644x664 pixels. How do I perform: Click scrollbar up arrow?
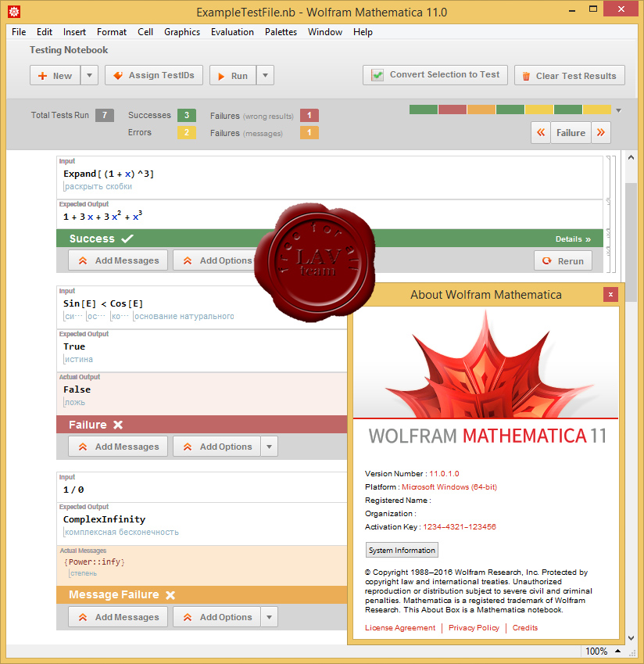point(631,157)
